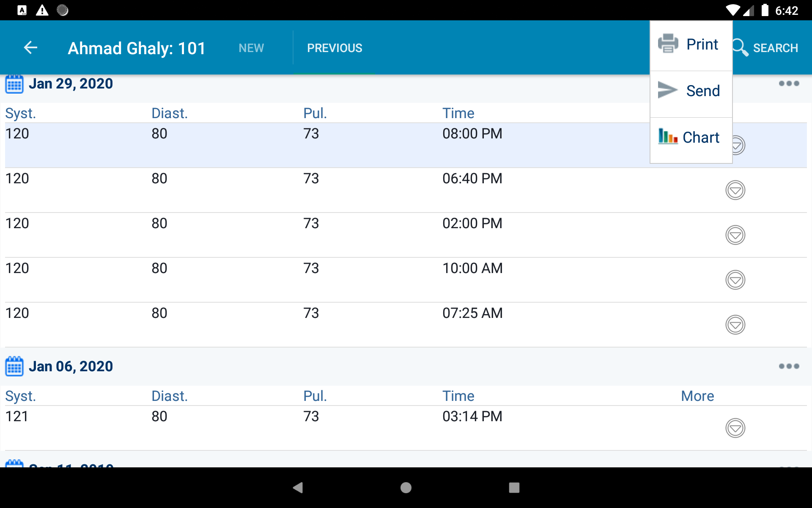Switch to the NEW tab
Screen dimensions: 812x508
251,48
